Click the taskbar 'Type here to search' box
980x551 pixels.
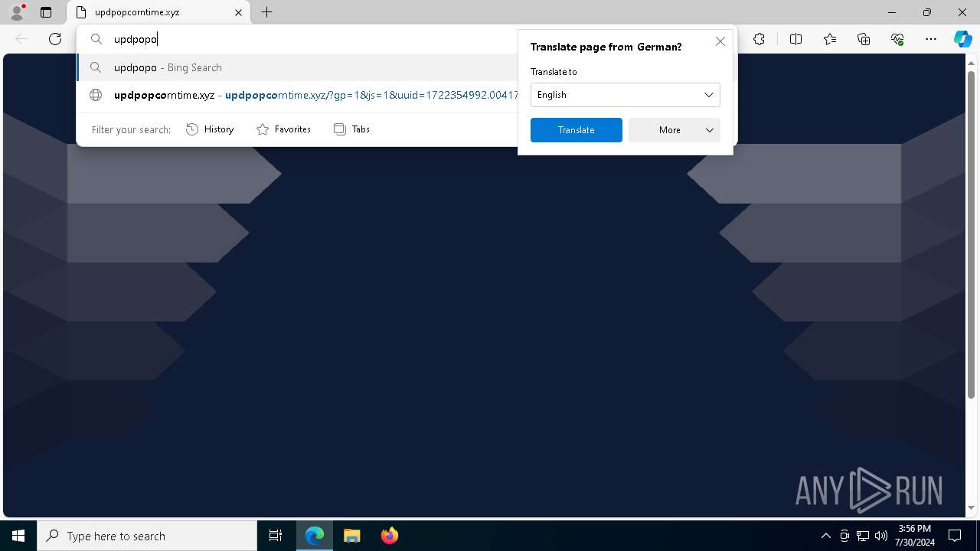click(147, 536)
